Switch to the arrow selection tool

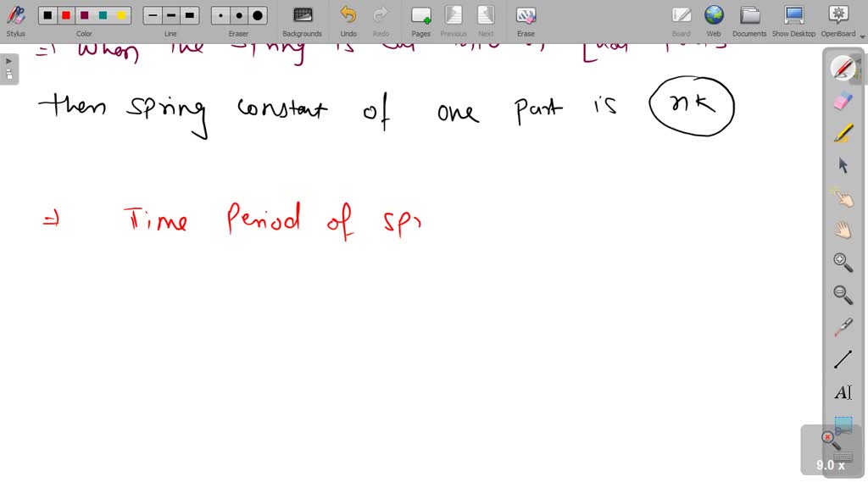pyautogui.click(x=843, y=165)
